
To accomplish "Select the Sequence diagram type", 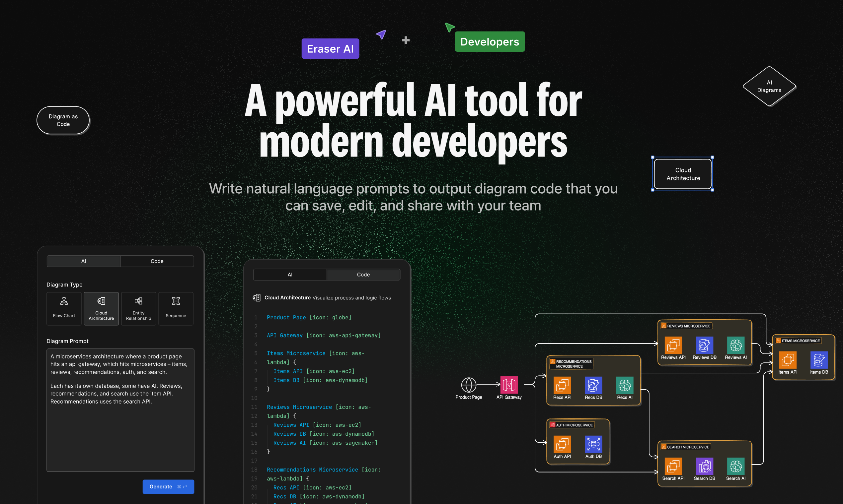I will (176, 308).
